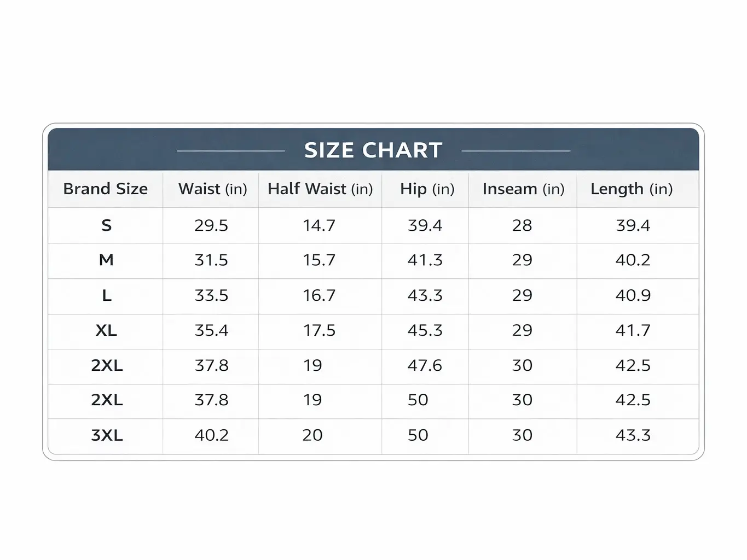Click the 29.5 waist value for S

(x=211, y=225)
